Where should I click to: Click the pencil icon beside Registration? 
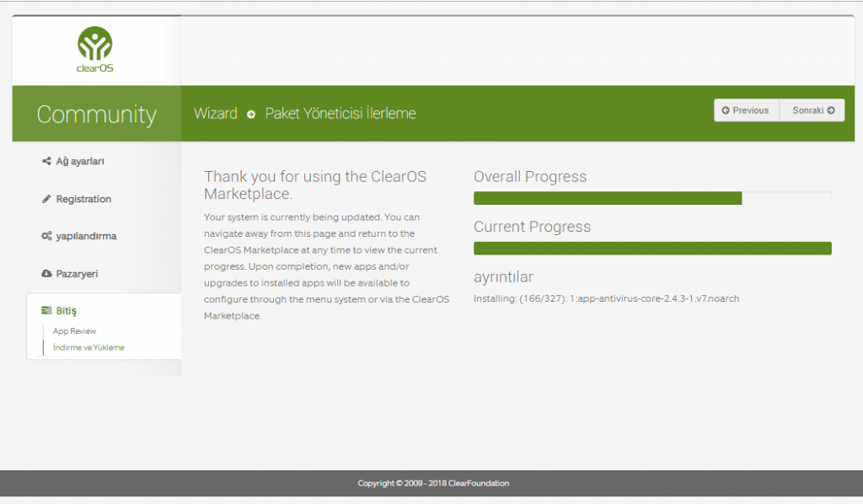pos(46,199)
